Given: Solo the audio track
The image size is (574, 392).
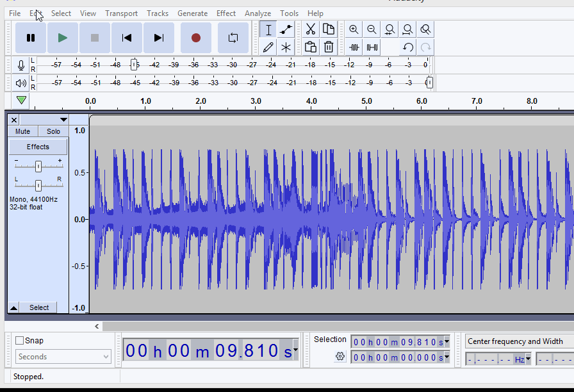Looking at the screenshot, I should 53,131.
